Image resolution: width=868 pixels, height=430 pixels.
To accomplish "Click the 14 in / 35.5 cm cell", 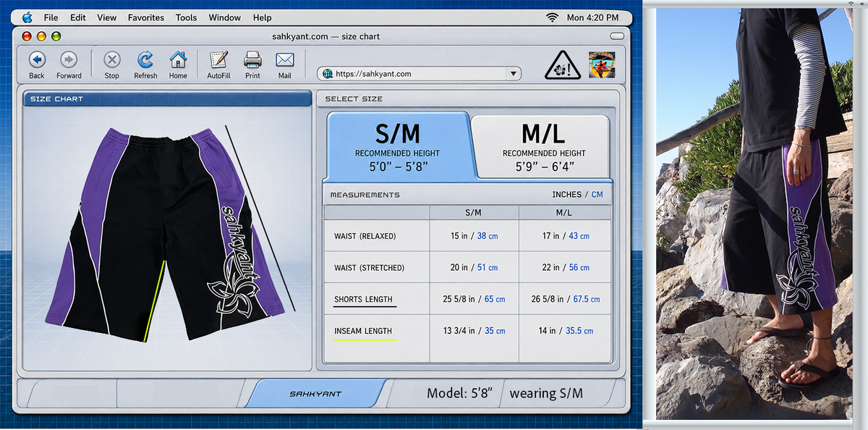I will pos(565,331).
